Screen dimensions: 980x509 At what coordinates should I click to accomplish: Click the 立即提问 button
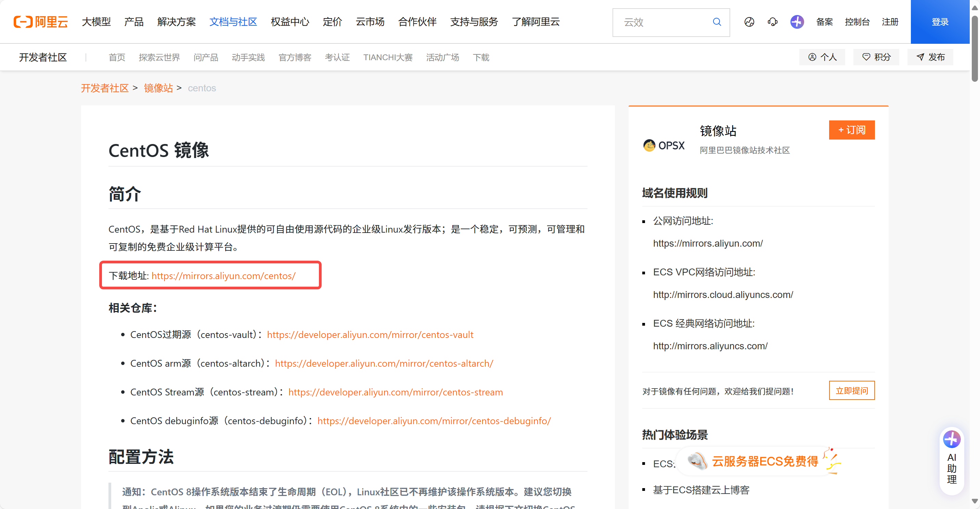[x=851, y=391]
